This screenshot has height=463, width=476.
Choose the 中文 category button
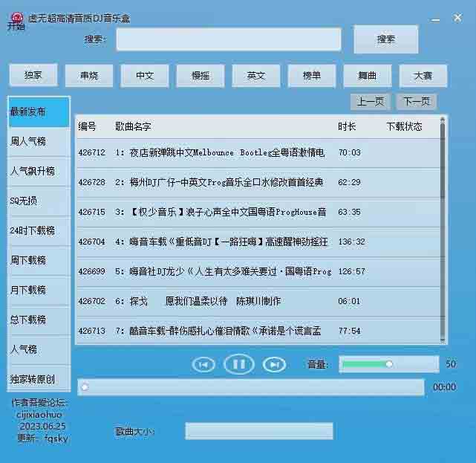point(145,76)
